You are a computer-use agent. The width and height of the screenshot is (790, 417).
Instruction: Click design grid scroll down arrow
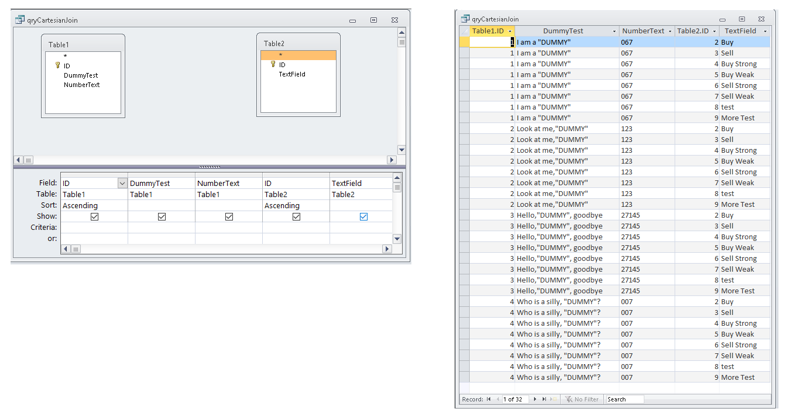click(397, 239)
